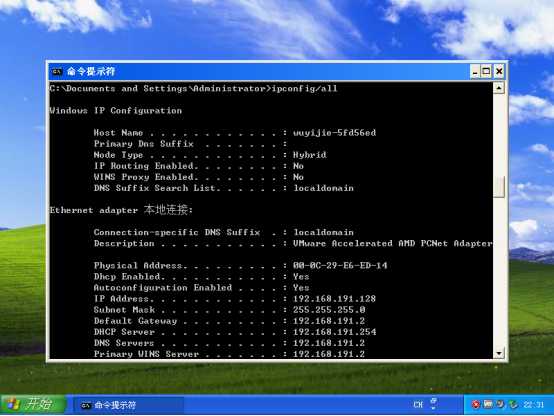Click the VMware Accelerated AMD PCNet Adapter description
The height and width of the screenshot is (416, 554).
(x=393, y=244)
